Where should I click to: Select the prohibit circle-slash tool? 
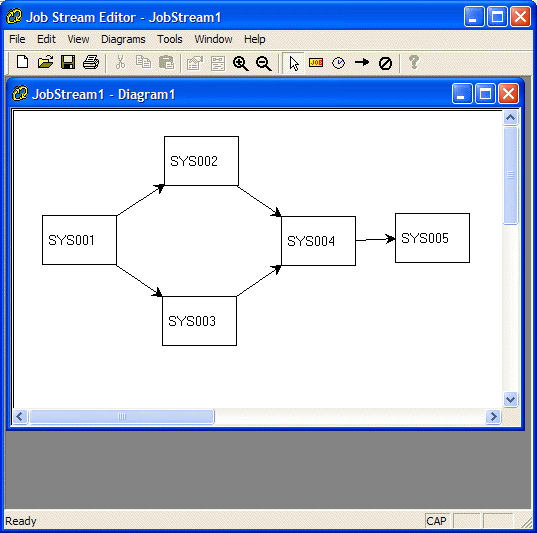[385, 63]
